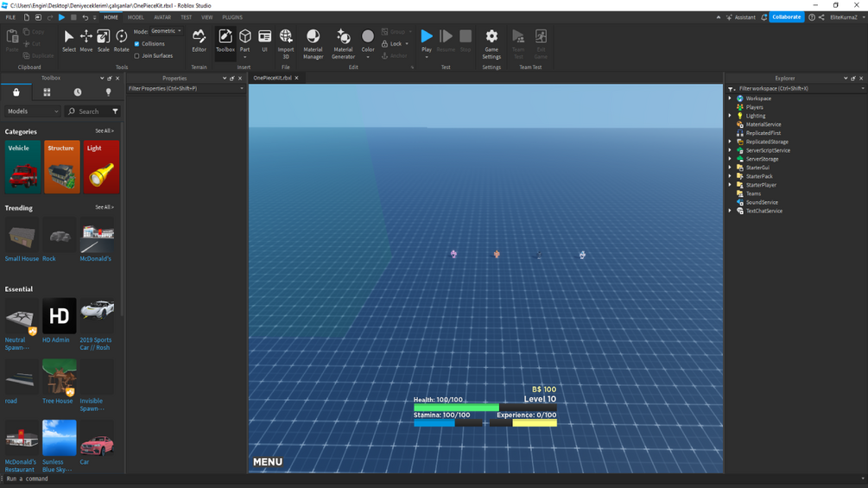Viewport: 868px width, 488px height.
Task: Open the FILE menu
Action: (x=10, y=17)
